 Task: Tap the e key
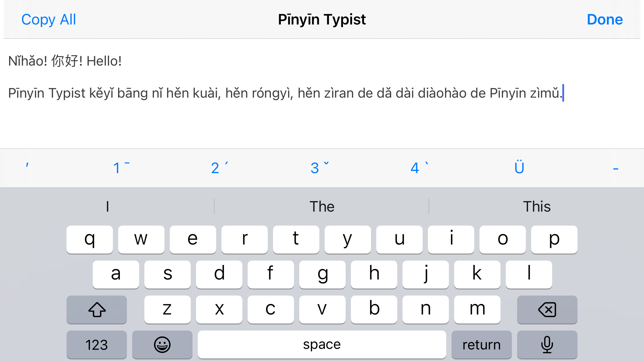tap(193, 240)
